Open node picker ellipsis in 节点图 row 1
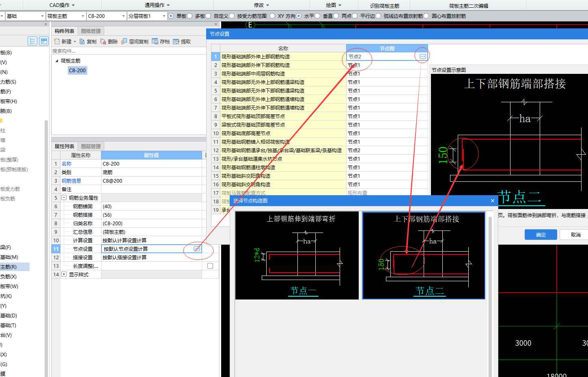The image size is (588, 377). click(x=423, y=56)
